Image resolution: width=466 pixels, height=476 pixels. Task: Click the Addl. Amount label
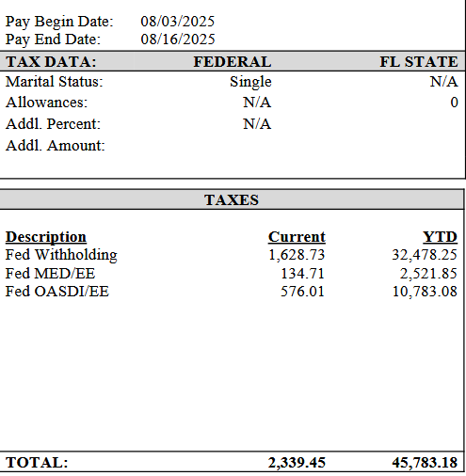[56, 146]
